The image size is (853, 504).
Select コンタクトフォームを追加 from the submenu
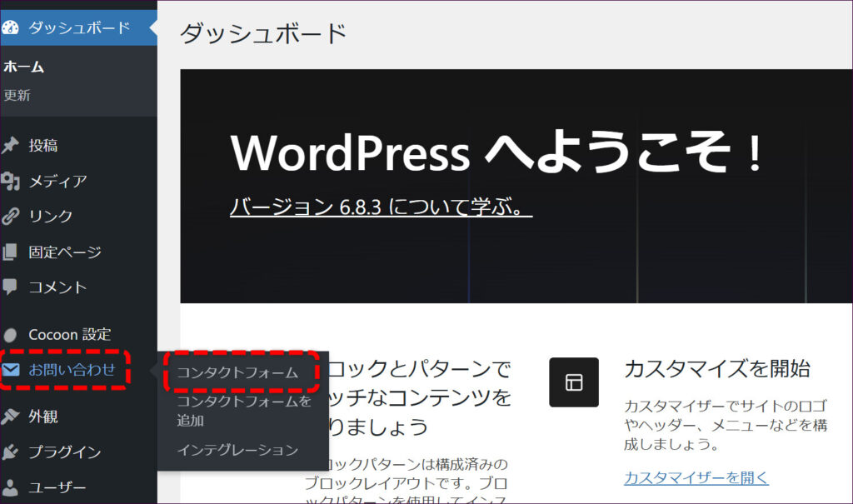(x=243, y=411)
